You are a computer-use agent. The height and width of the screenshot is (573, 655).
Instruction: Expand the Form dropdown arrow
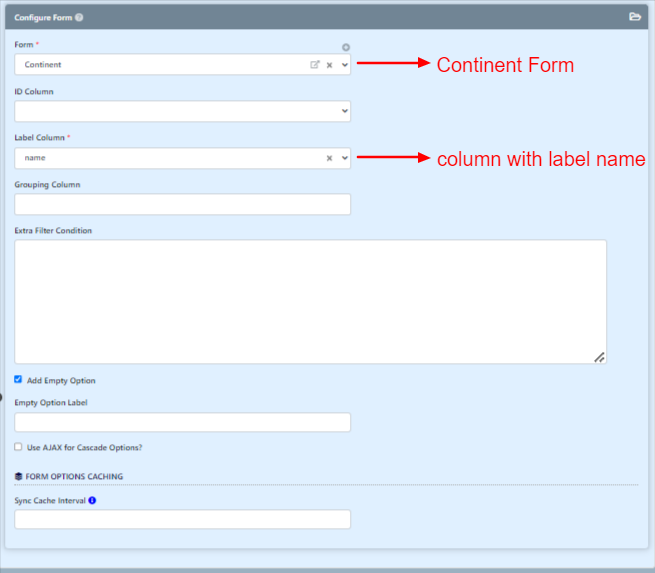pyautogui.click(x=345, y=65)
